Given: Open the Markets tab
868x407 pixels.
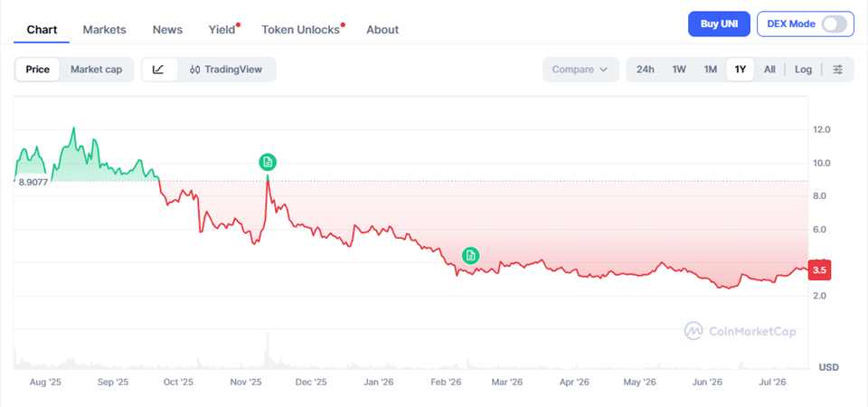Looking at the screenshot, I should [105, 30].
